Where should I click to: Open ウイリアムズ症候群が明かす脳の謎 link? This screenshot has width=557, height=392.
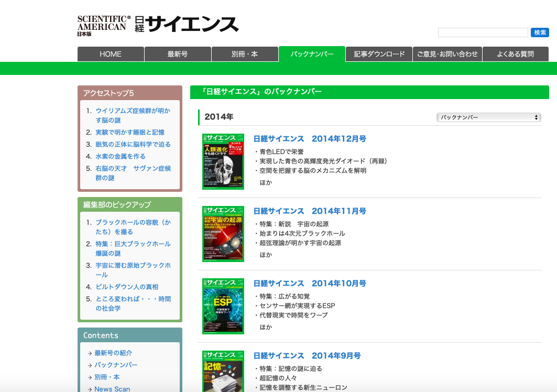pos(133,115)
